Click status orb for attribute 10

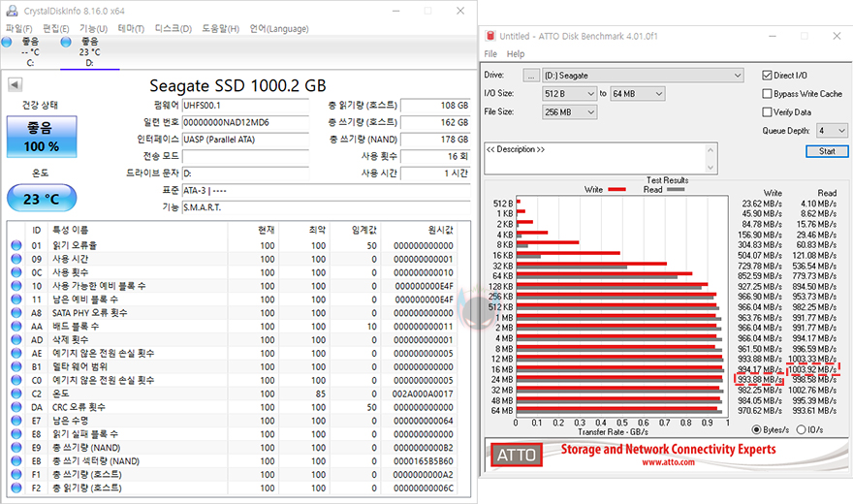click(x=16, y=286)
